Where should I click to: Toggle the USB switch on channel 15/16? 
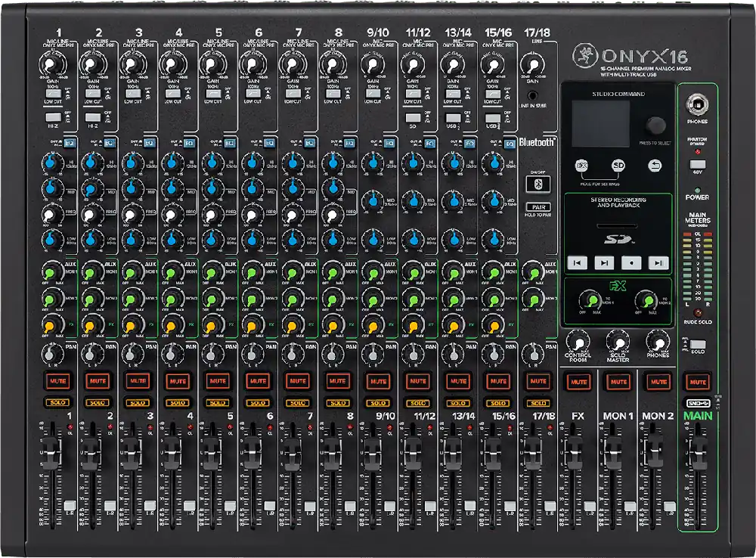click(x=492, y=118)
